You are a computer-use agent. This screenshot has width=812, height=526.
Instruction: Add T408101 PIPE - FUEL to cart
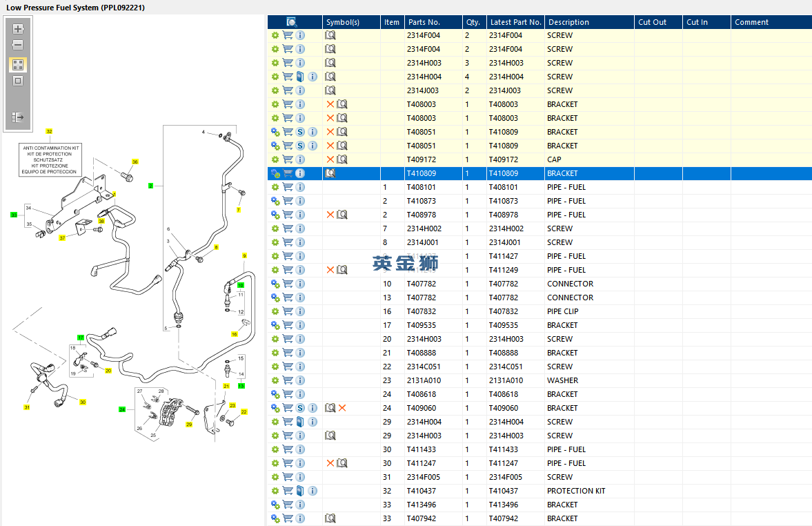coord(288,187)
